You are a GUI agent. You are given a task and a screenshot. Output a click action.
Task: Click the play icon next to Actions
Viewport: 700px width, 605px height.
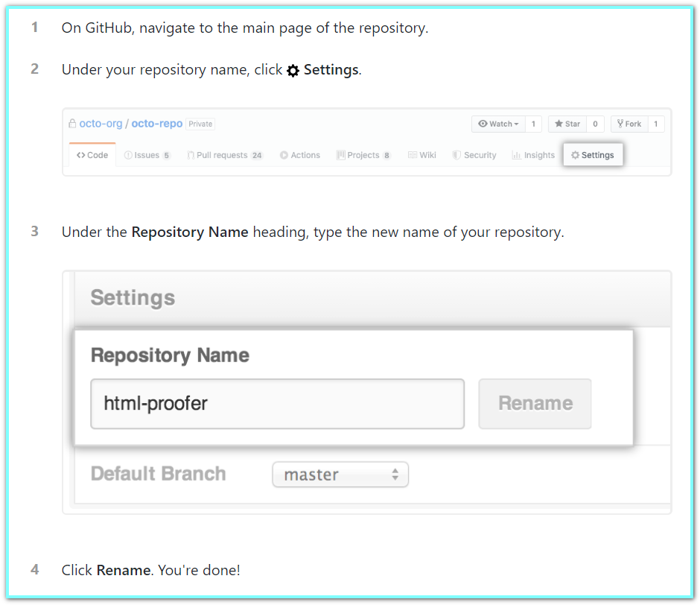tap(284, 155)
